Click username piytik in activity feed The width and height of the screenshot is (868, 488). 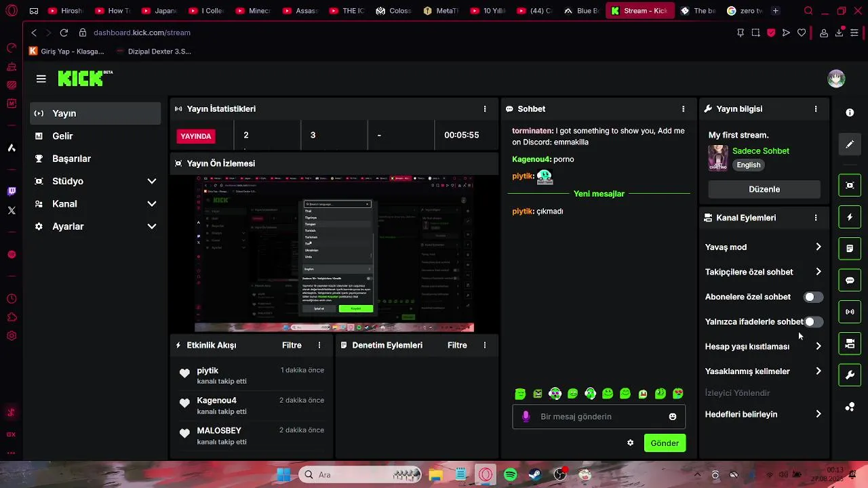point(208,371)
